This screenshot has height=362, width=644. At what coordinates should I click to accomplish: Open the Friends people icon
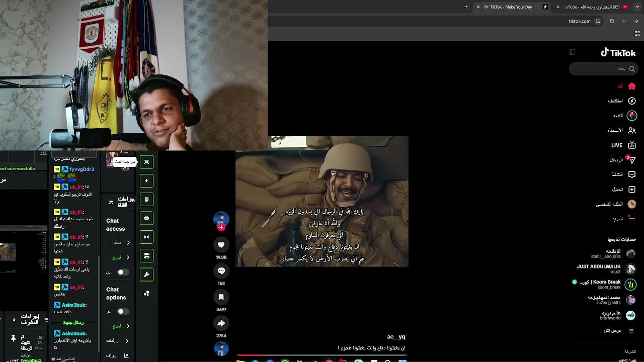tap(632, 130)
